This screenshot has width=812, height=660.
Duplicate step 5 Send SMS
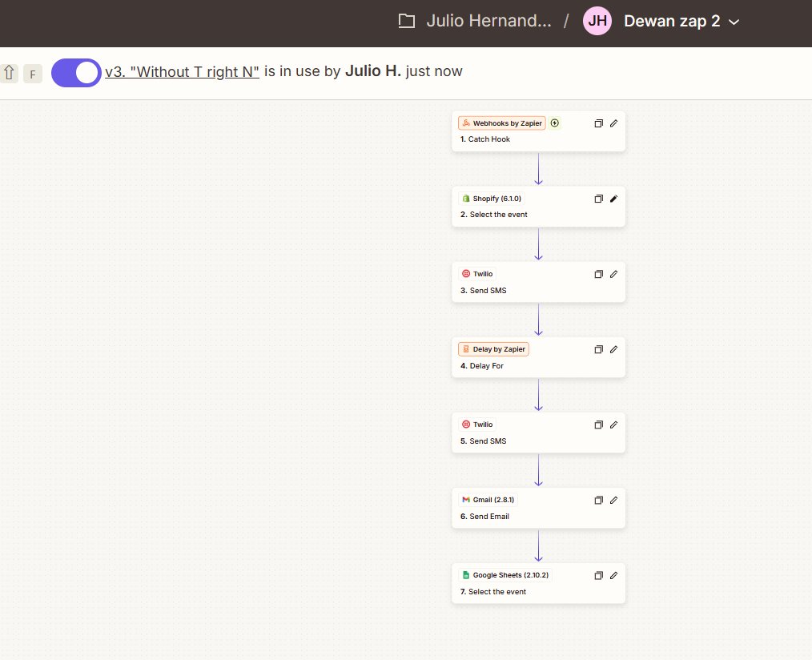599,425
